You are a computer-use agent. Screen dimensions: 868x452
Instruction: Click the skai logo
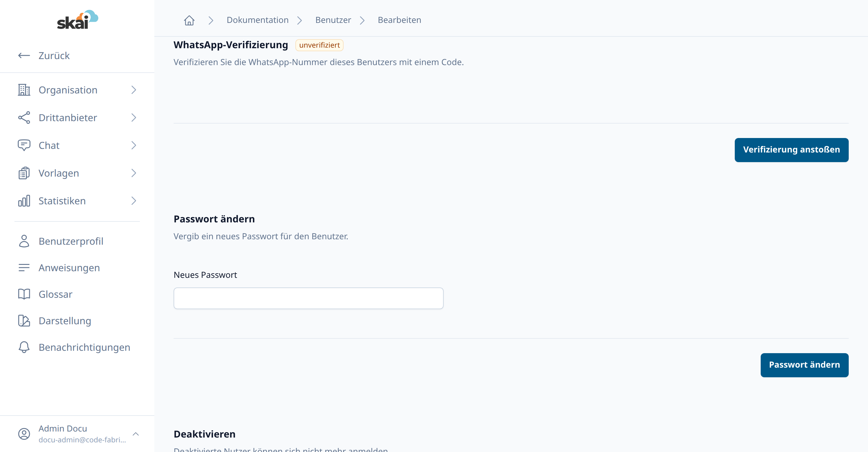[77, 20]
